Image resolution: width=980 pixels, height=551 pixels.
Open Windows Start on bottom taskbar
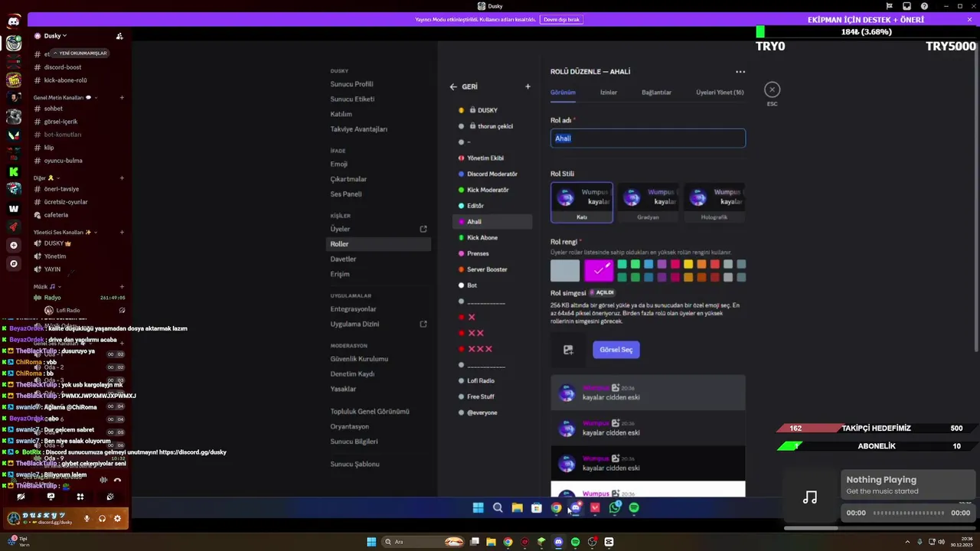coord(371,542)
